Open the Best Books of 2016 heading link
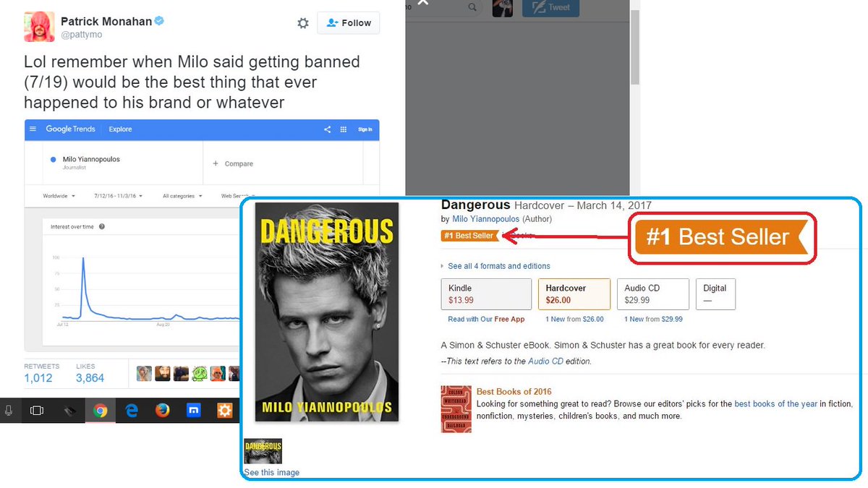Viewport: 868px width, 488px height. pos(514,392)
